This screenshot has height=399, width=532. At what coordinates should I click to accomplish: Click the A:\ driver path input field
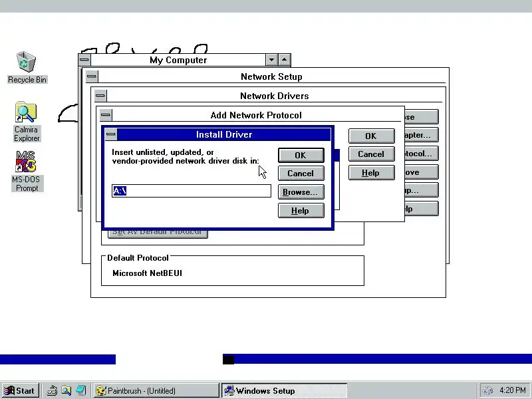pos(192,191)
